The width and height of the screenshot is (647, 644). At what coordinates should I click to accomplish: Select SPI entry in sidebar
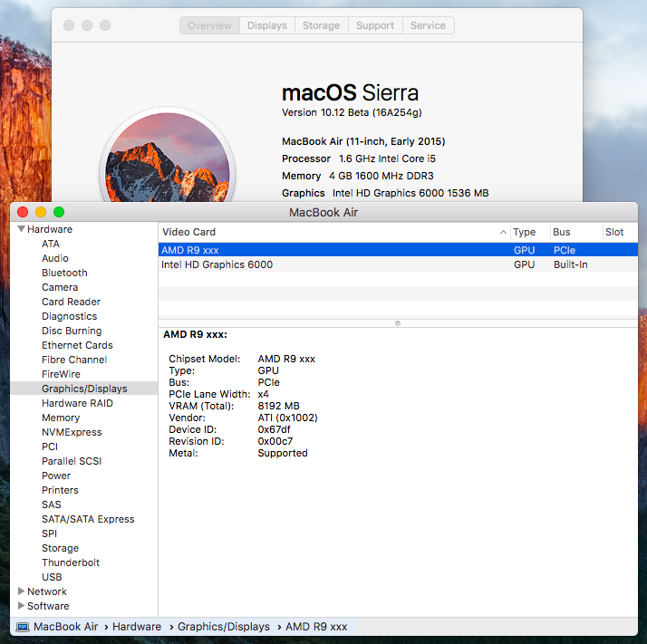(49, 533)
